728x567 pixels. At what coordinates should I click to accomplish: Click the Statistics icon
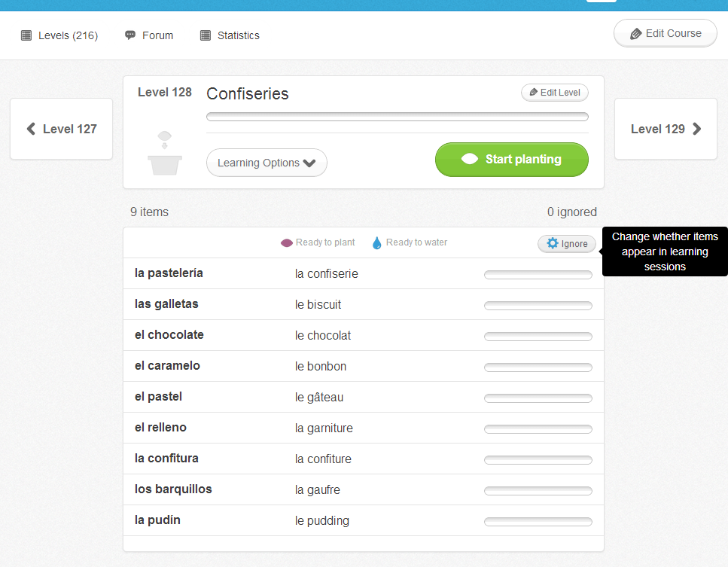click(x=206, y=35)
